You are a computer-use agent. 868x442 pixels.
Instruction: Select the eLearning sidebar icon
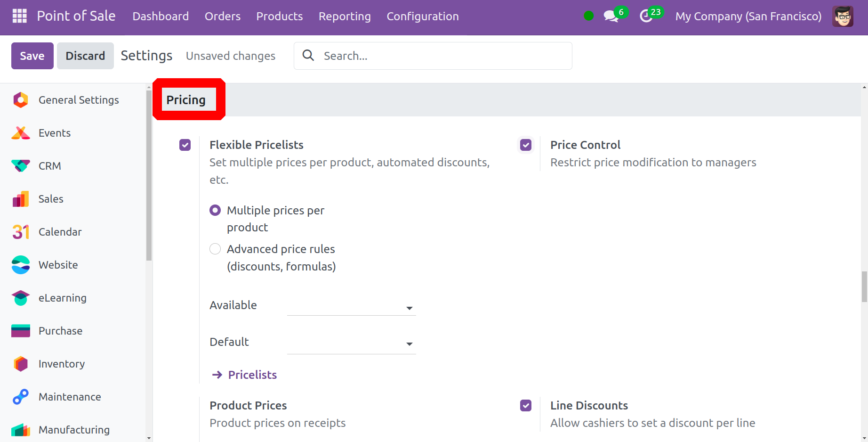click(x=21, y=298)
